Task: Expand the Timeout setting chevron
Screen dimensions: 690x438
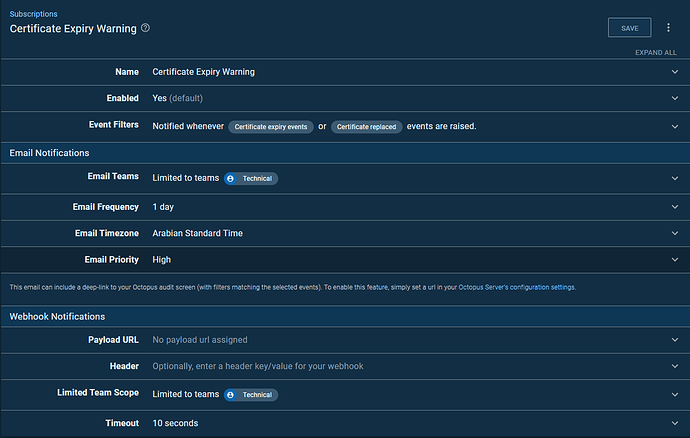Action: click(675, 423)
